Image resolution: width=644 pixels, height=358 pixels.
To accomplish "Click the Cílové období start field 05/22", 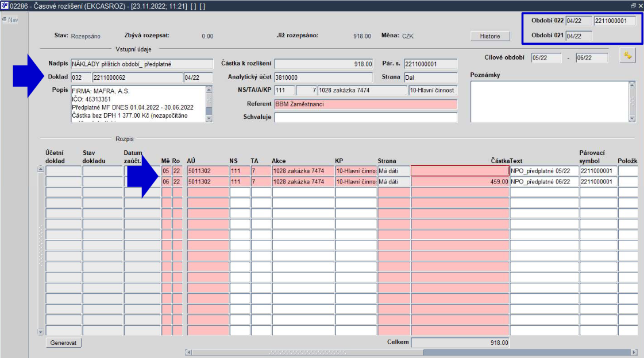I will coord(546,58).
